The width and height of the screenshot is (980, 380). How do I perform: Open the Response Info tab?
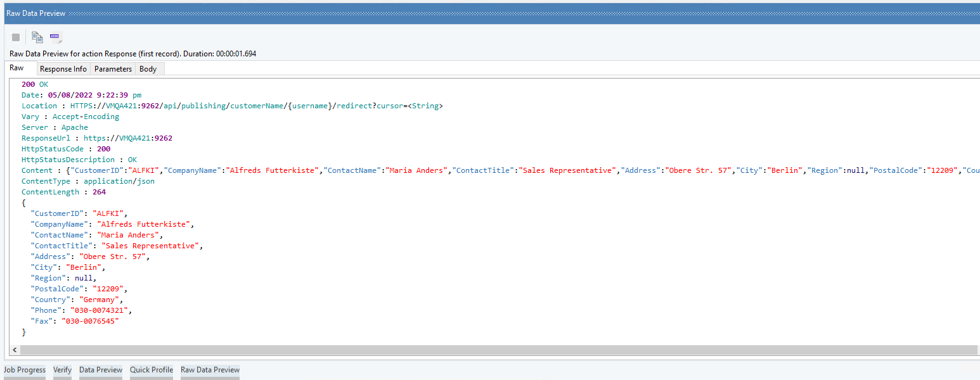pos(63,69)
